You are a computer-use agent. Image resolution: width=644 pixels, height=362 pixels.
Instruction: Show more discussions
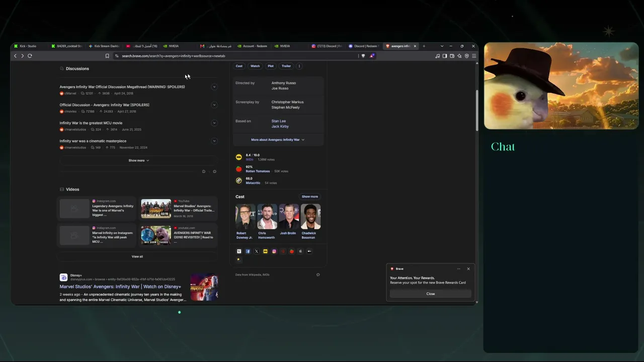click(138, 160)
